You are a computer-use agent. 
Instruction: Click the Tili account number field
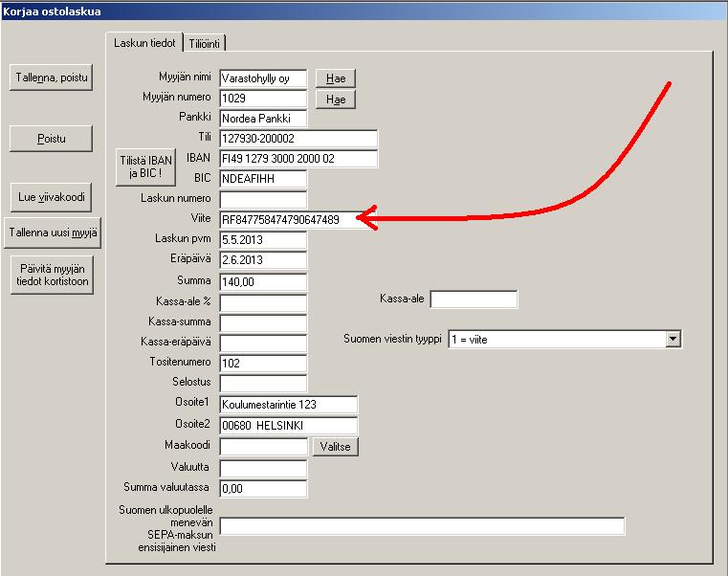(298, 139)
